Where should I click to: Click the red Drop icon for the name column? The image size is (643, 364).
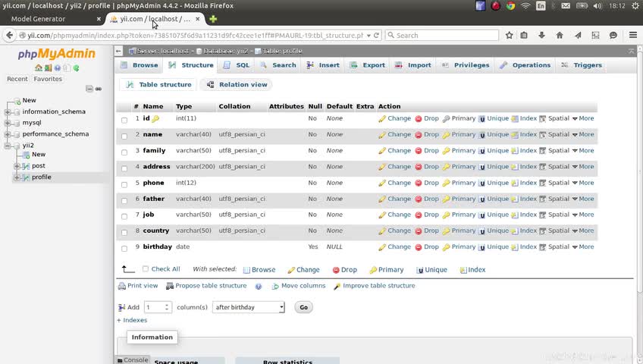click(x=419, y=135)
